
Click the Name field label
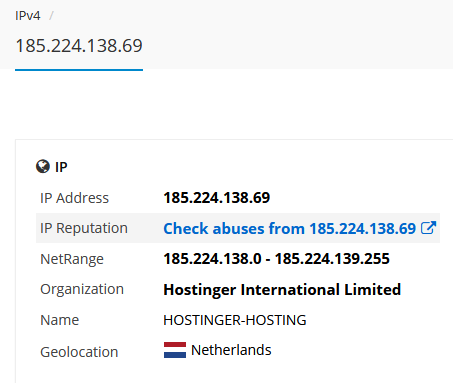coord(60,320)
